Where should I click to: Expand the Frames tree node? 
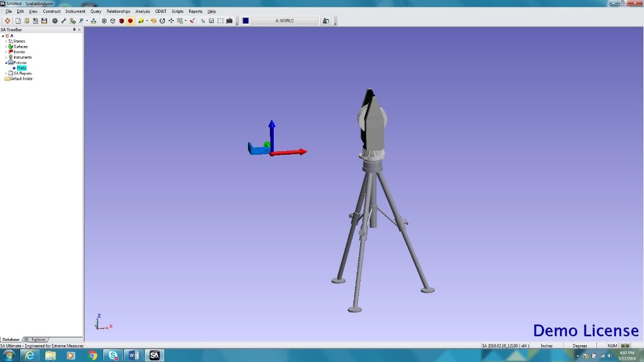[x=6, y=41]
